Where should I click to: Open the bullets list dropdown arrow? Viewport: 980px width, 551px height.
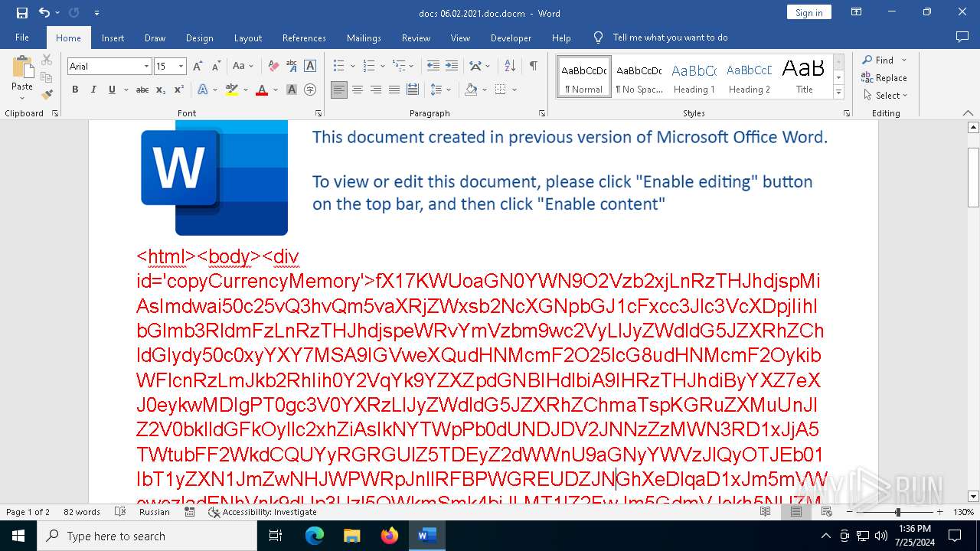[x=352, y=67]
